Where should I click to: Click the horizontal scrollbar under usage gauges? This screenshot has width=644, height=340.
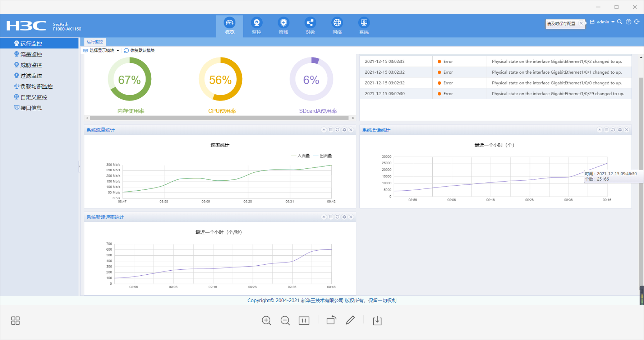coord(219,118)
